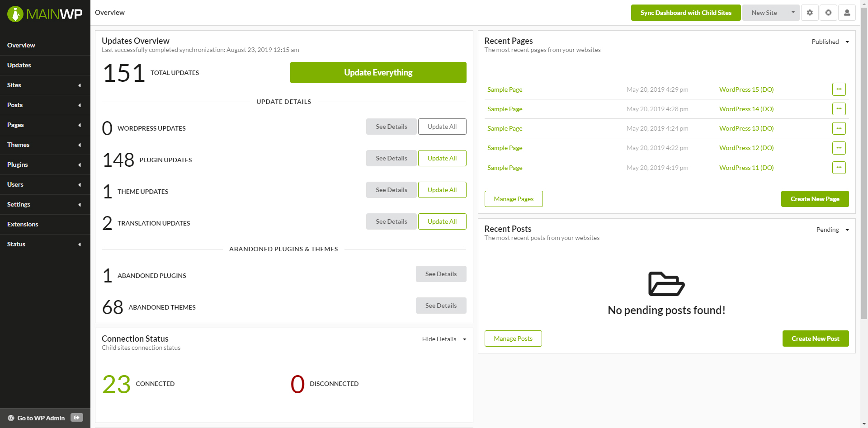The image size is (868, 428).
Task: Open the New Site dropdown arrow
Action: [x=793, y=13]
